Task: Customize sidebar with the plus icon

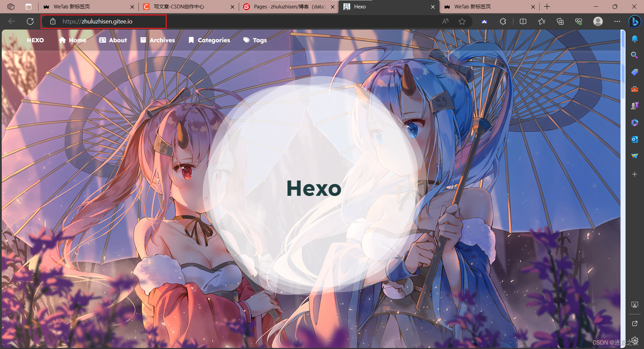Action: pyautogui.click(x=635, y=174)
